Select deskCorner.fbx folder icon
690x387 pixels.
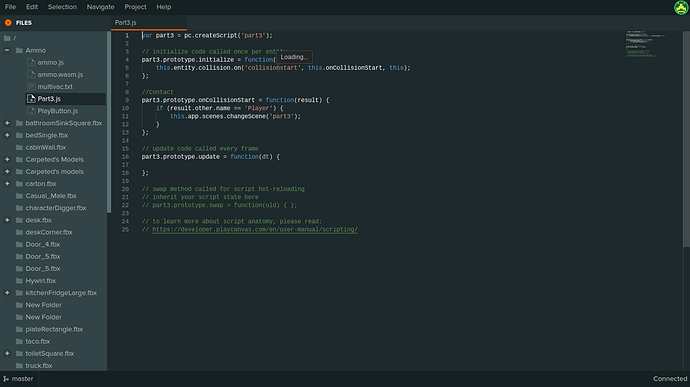19,232
